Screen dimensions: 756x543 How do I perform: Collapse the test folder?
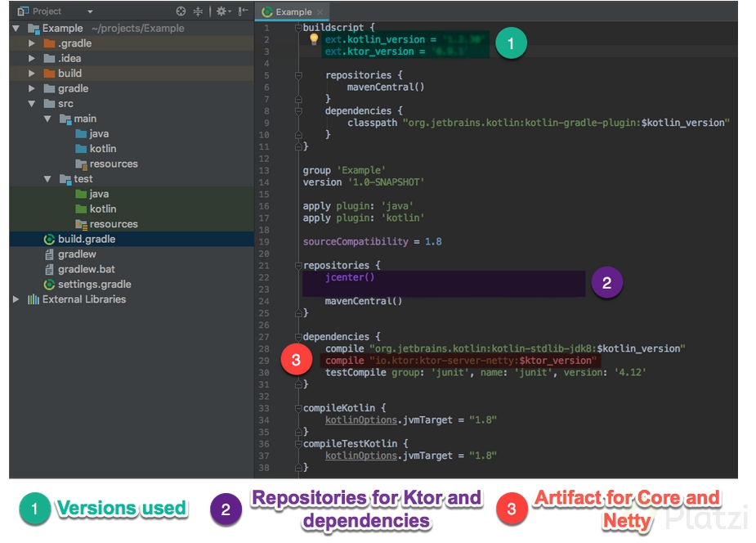pyautogui.click(x=47, y=179)
